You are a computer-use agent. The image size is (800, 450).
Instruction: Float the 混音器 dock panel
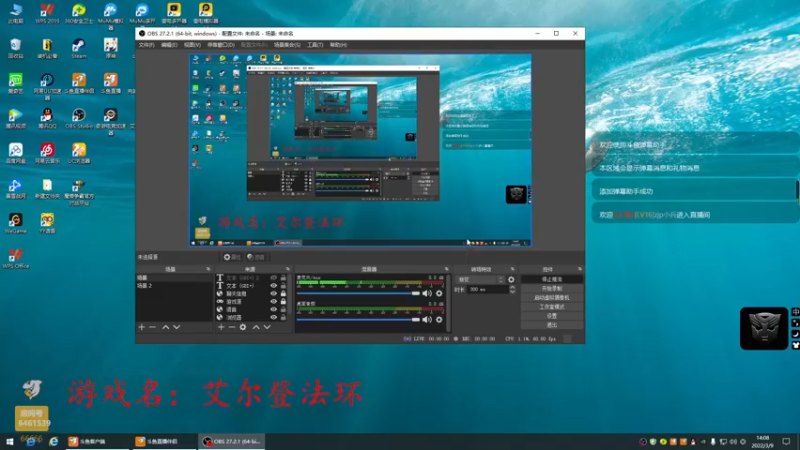pos(446,269)
